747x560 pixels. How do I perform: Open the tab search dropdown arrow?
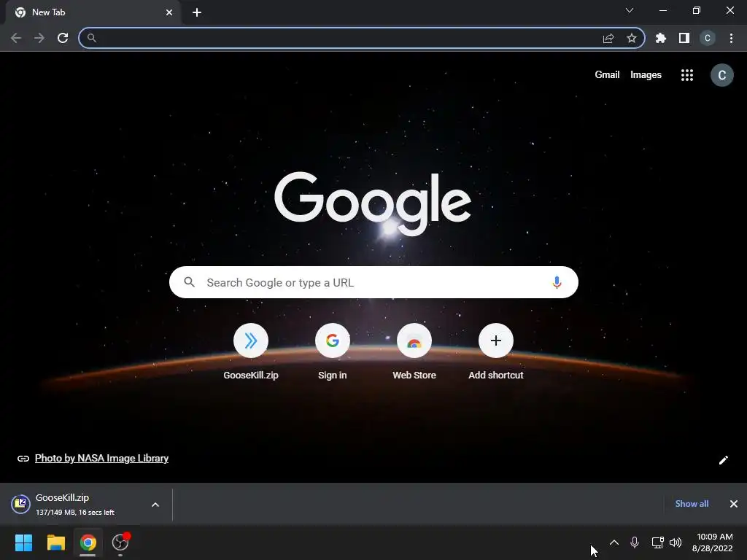click(630, 10)
